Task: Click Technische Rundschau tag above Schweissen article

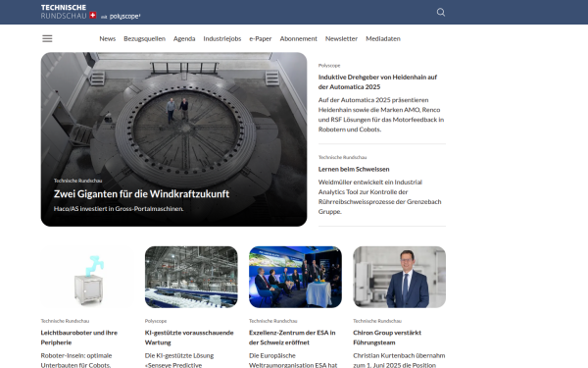Action: point(342,157)
